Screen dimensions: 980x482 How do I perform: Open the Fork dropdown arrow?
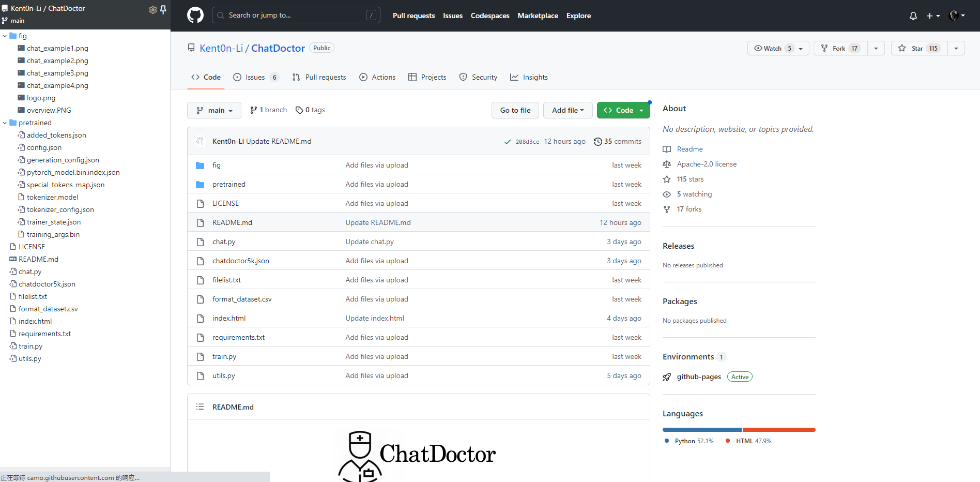(x=876, y=49)
